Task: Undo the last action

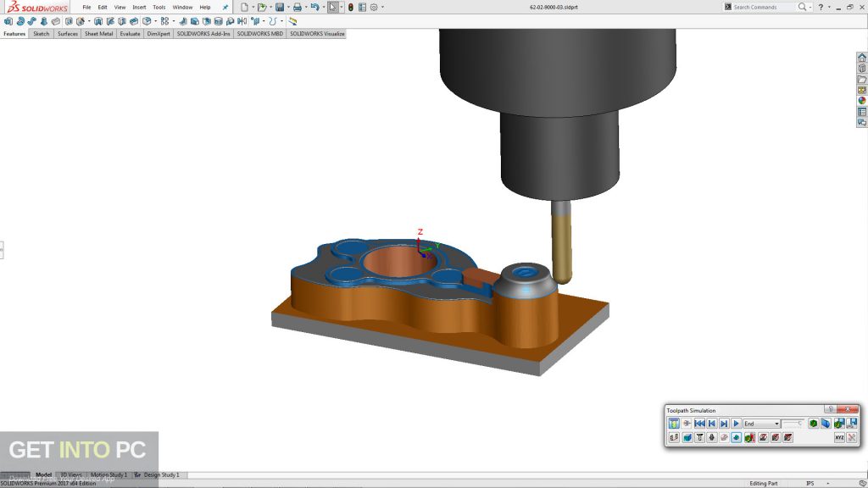Action: pyautogui.click(x=315, y=7)
